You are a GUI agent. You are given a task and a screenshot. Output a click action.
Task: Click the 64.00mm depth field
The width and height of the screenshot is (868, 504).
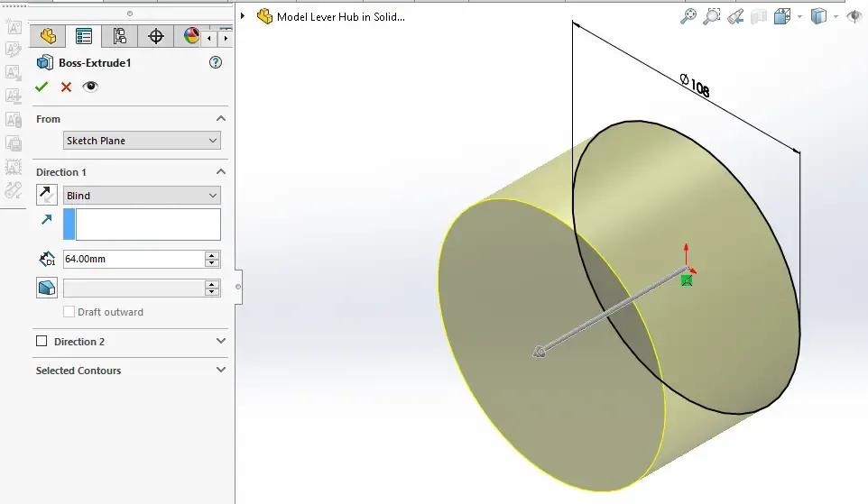[x=134, y=259]
